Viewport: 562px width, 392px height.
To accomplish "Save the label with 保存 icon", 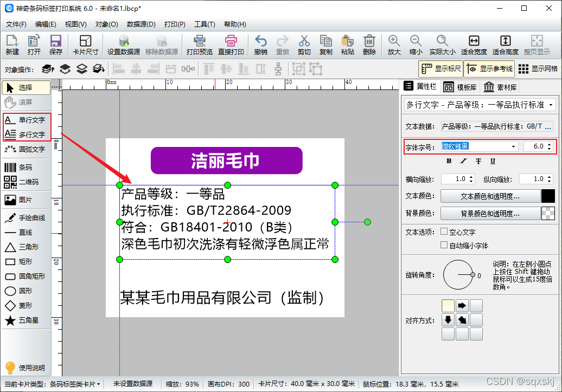I will click(55, 45).
